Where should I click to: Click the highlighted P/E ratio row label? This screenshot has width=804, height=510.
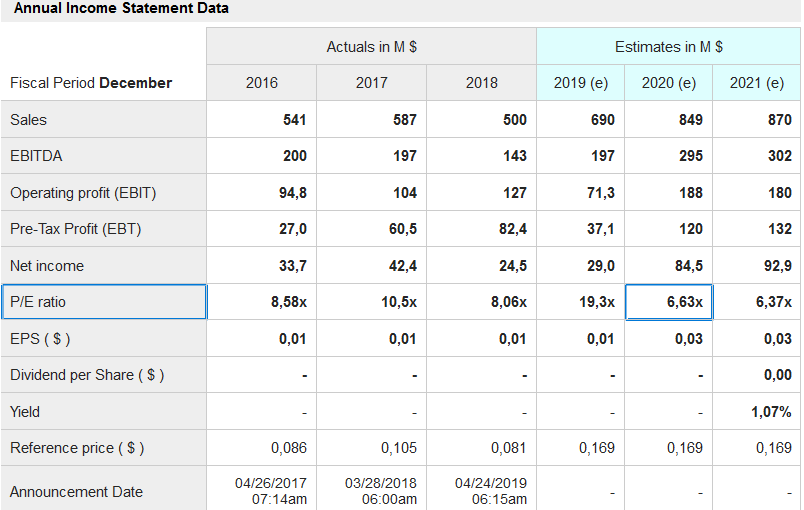pyautogui.click(x=104, y=302)
